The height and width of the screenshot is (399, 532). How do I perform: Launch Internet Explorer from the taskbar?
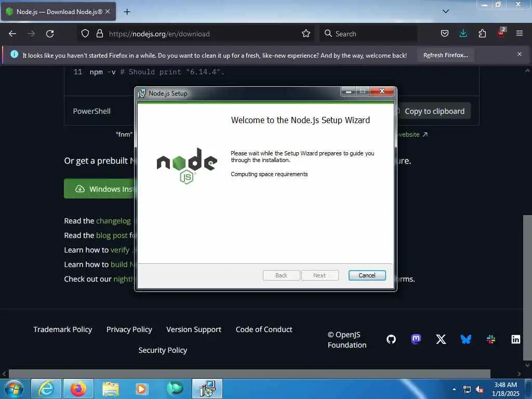point(46,389)
